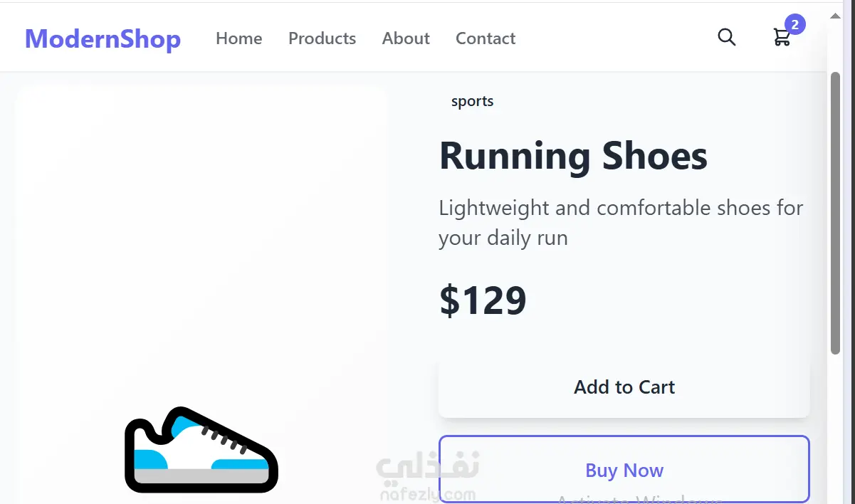Click the cart item count badge
Image resolution: width=855 pixels, height=504 pixels.
tap(794, 25)
